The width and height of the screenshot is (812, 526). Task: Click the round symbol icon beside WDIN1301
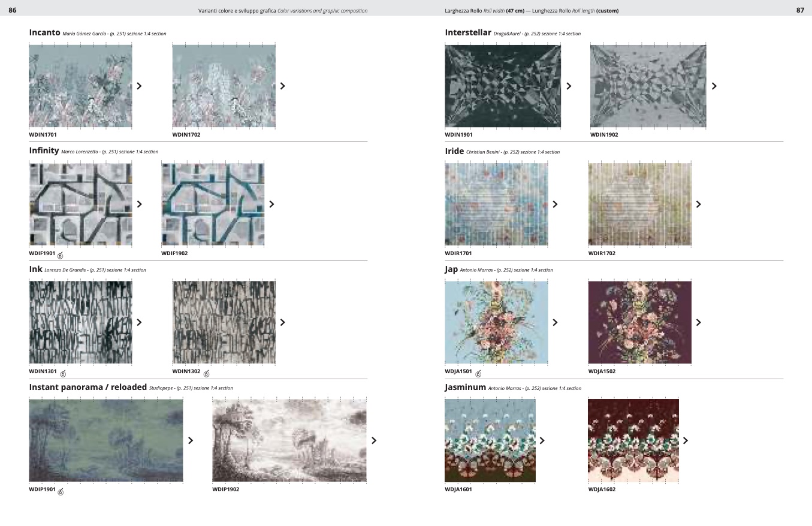pyautogui.click(x=62, y=373)
